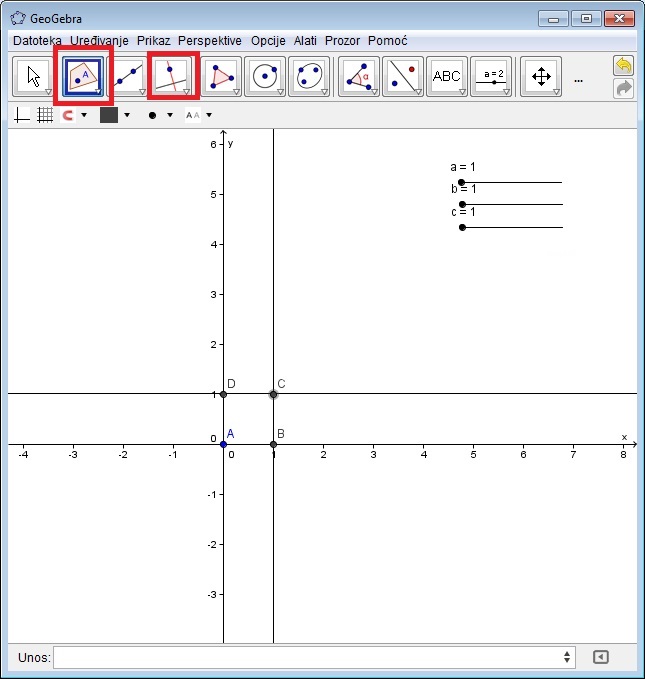Select the Move arrow tool
The width and height of the screenshot is (645, 679).
(x=33, y=76)
